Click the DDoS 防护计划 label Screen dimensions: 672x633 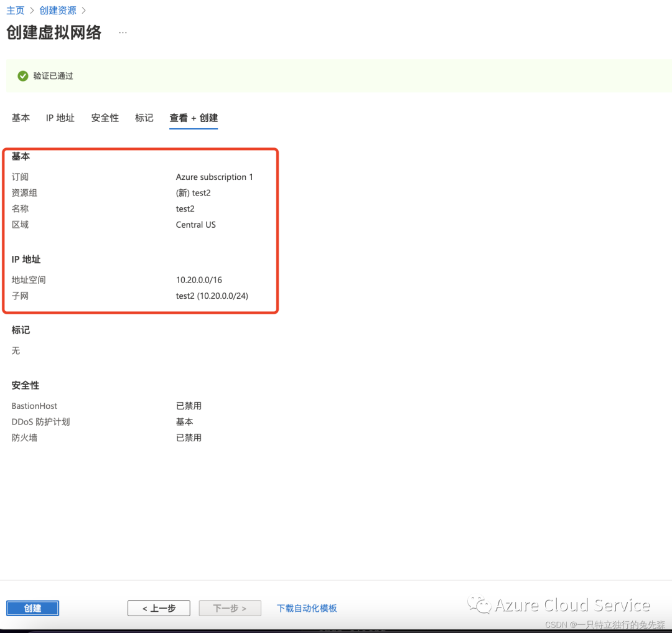tap(40, 422)
